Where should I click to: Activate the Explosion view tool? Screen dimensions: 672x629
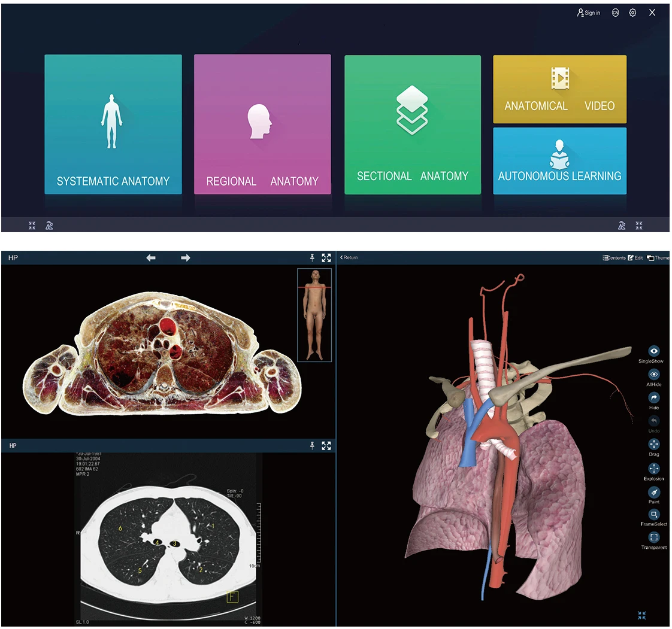pos(654,469)
